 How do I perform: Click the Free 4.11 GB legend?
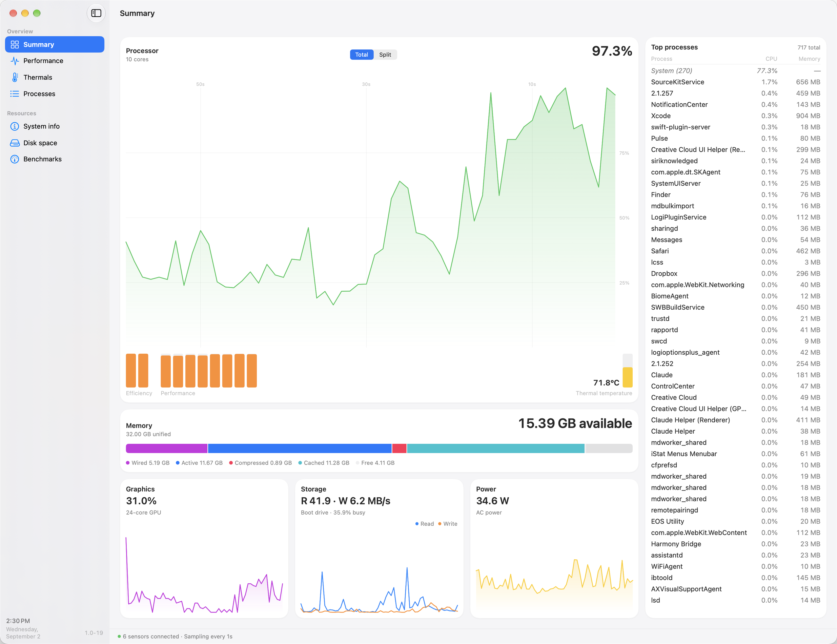click(375, 463)
